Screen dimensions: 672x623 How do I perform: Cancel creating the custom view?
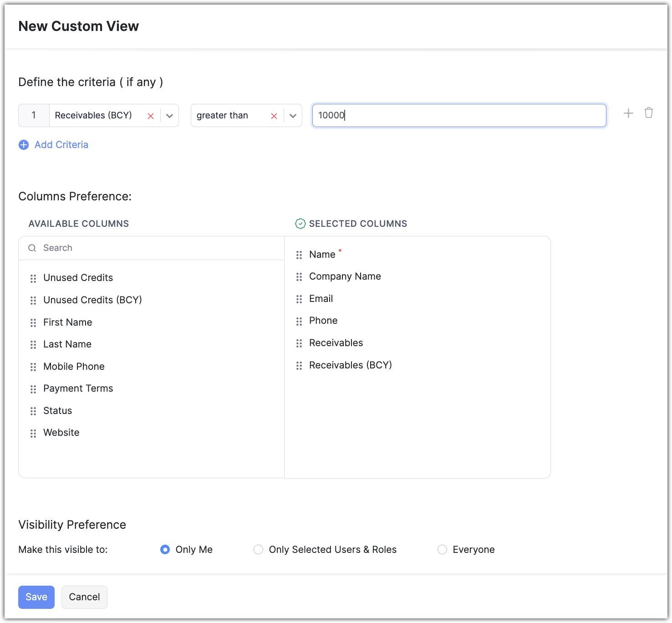tap(84, 597)
